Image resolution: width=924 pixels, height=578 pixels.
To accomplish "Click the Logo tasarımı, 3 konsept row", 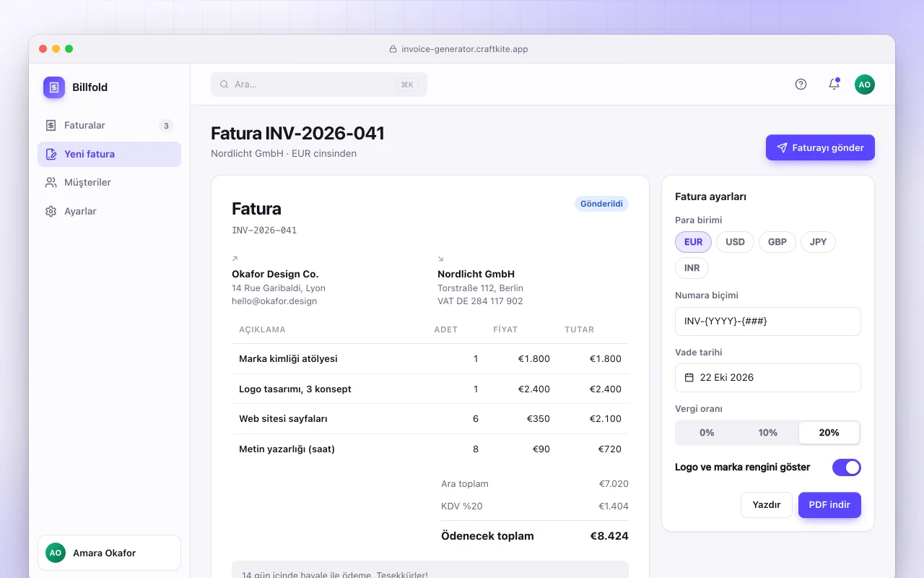I will tap(430, 389).
